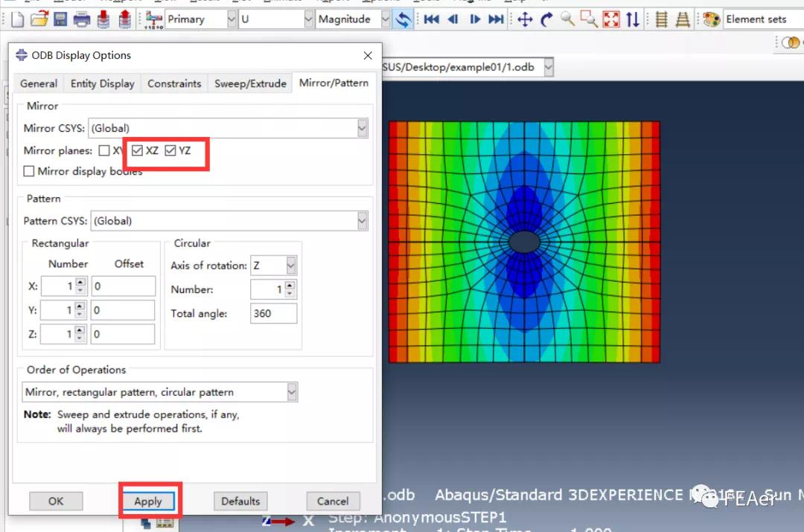Image resolution: width=804 pixels, height=532 pixels.
Task: Open the Magnitude component dropdown
Action: 385,19
